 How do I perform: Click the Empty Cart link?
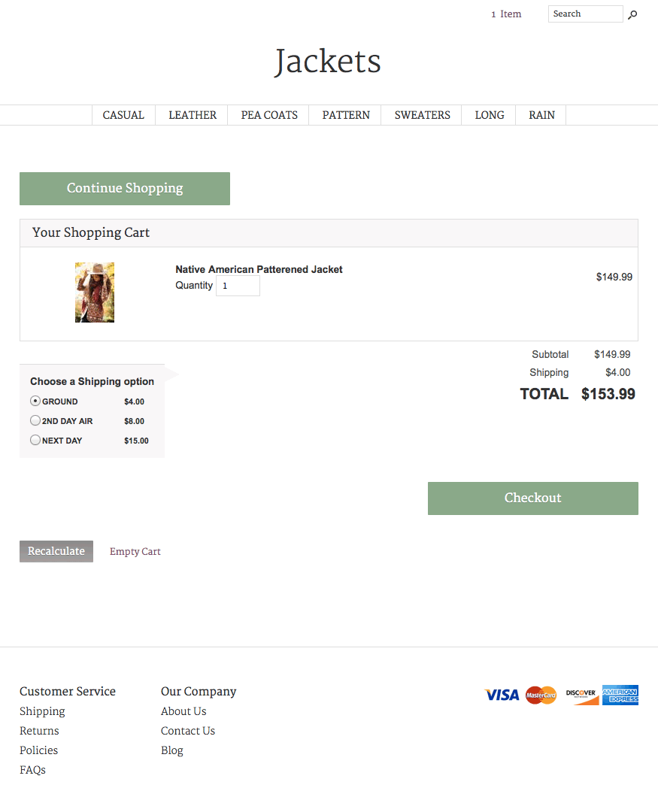click(x=135, y=552)
